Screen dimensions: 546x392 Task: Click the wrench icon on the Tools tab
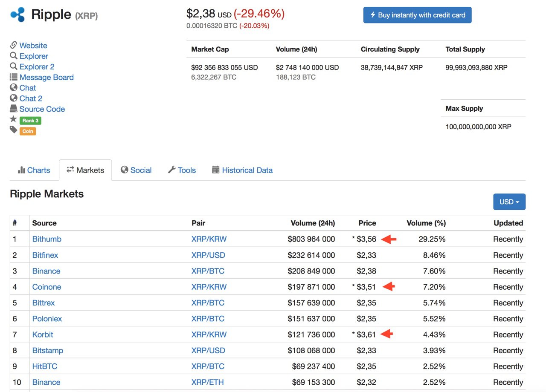(172, 170)
